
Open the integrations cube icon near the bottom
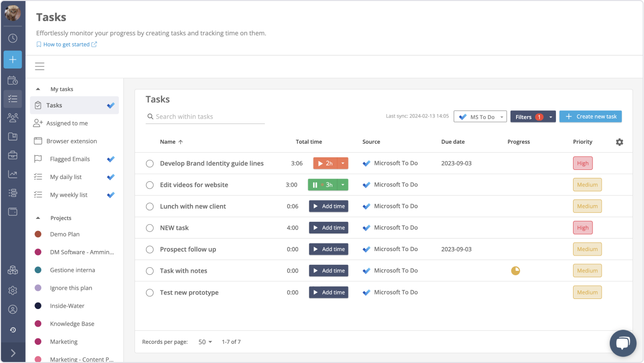(x=13, y=270)
